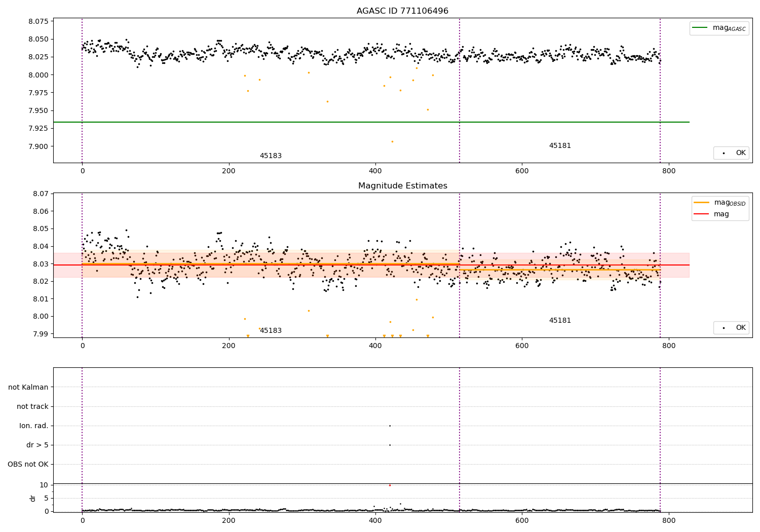The image size is (760, 532).
Task: Click the x-tick '800' under the middle plot
Action: (x=669, y=346)
